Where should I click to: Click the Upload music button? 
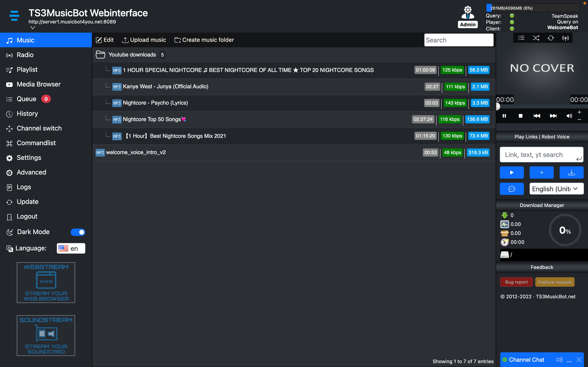point(144,40)
